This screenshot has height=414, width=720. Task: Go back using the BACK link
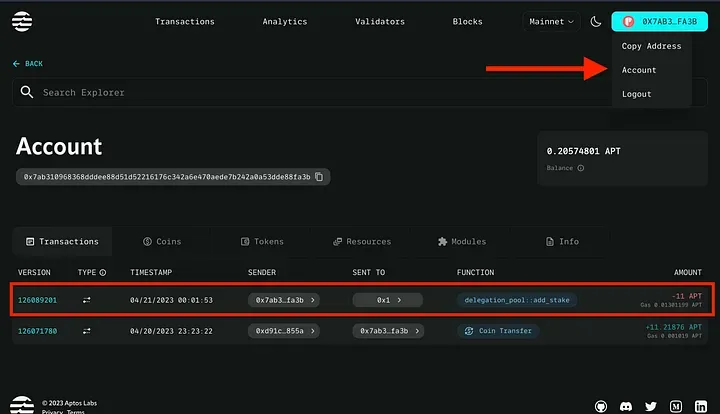[x=28, y=63]
